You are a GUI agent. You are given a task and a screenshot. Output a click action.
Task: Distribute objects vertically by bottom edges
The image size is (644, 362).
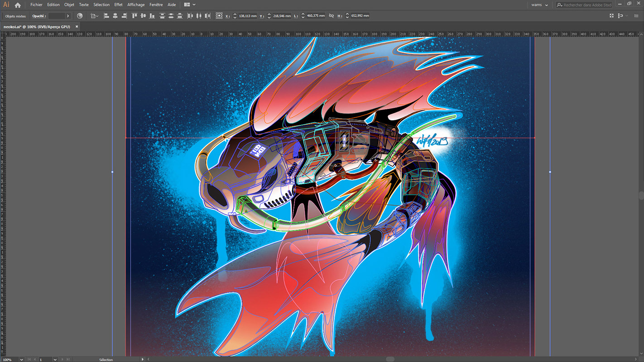click(180, 16)
